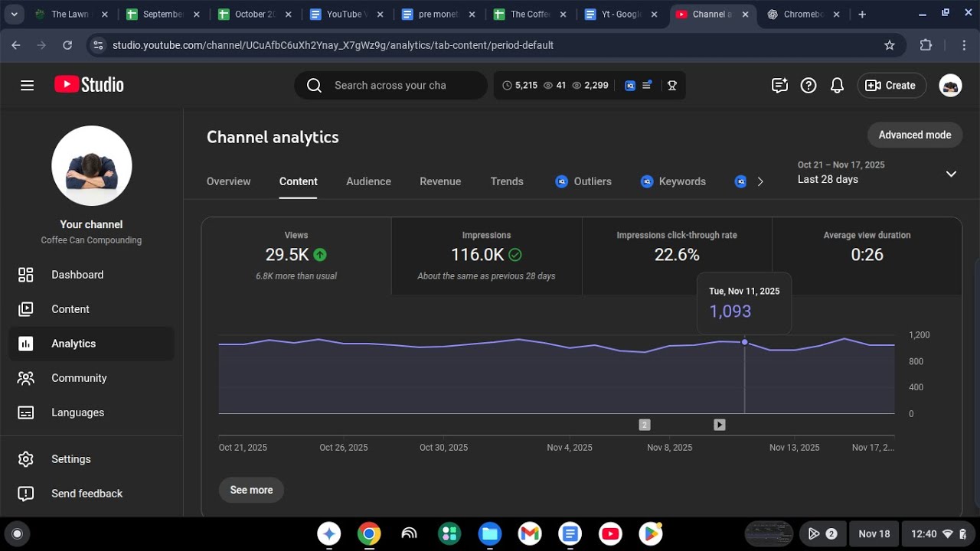The height and width of the screenshot is (551, 980).
Task: Expand the date range dropdown
Action: [x=951, y=174]
